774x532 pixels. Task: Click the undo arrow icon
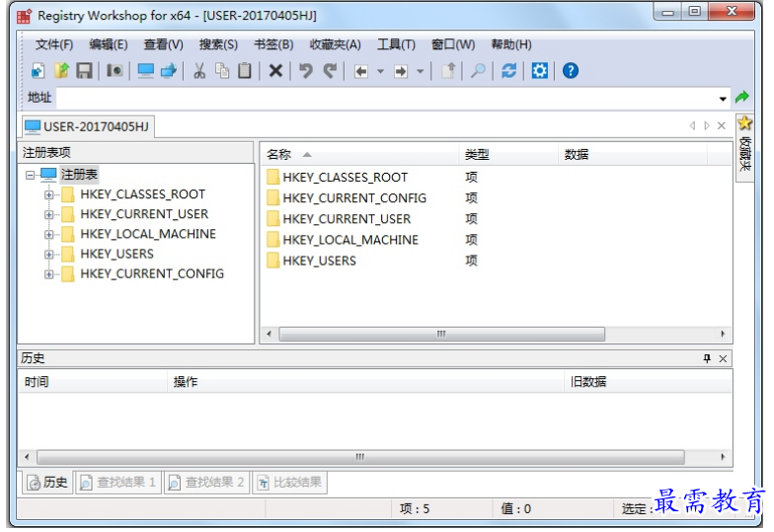306,71
